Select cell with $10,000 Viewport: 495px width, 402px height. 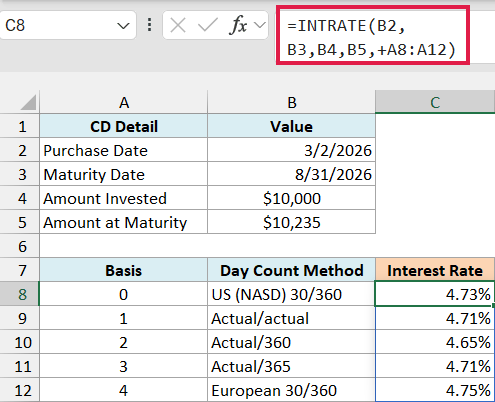tap(292, 198)
